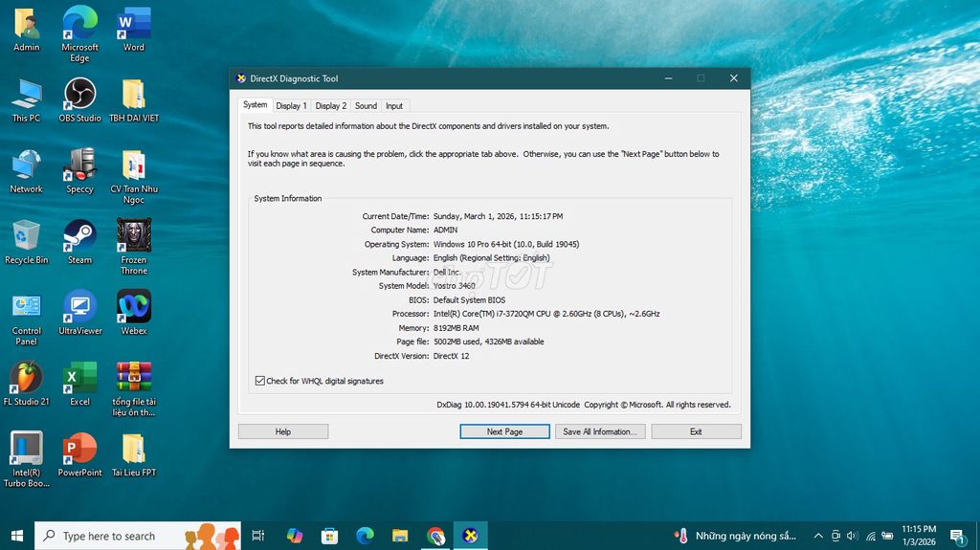
Task: Open TBH DAI VIET folder
Action: 134,100
